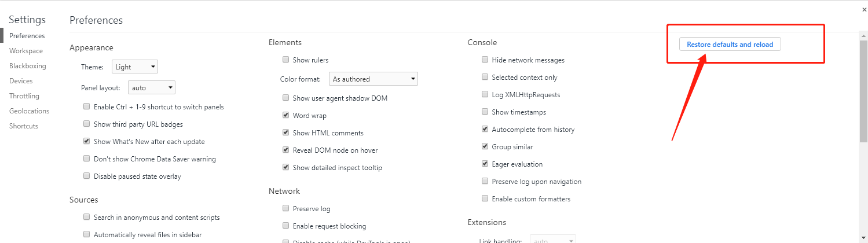Open the Workspace settings tab
The image size is (868, 243).
pyautogui.click(x=26, y=51)
